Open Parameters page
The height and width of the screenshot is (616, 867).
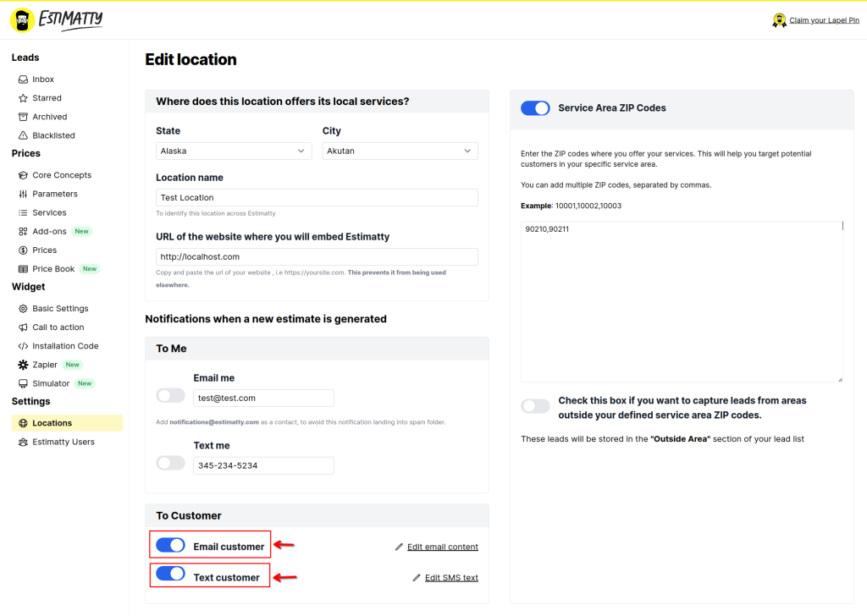pyautogui.click(x=55, y=195)
